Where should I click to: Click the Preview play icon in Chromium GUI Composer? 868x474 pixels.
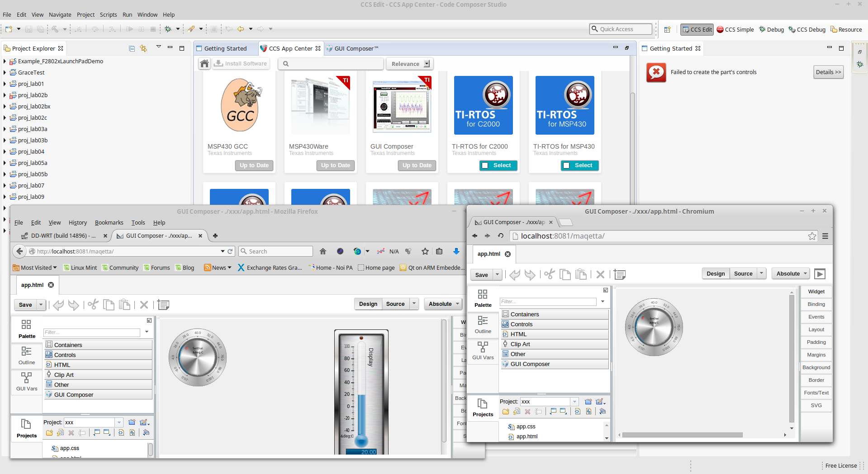[820, 274]
